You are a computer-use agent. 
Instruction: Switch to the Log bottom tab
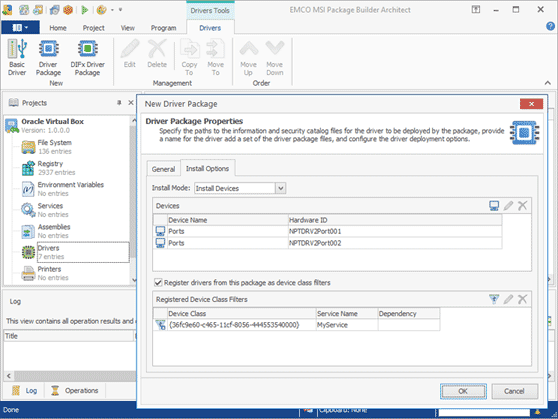tap(25, 391)
